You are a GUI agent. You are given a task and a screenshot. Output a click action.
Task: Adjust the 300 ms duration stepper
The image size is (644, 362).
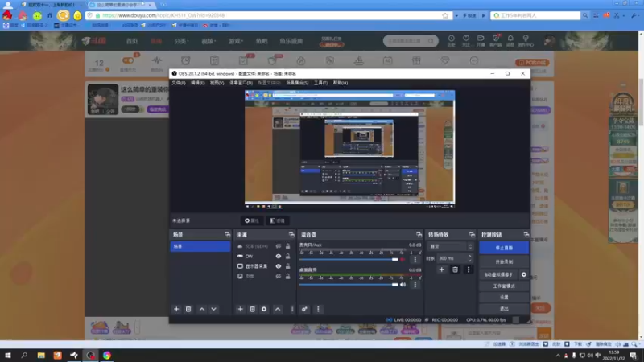pos(470,258)
